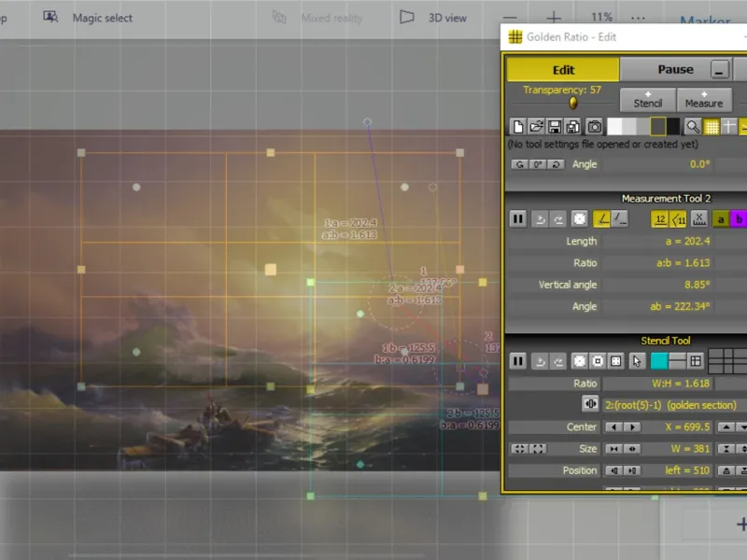Take a snapshot with the camera icon
Screen dimensions: 747x560
click(594, 127)
